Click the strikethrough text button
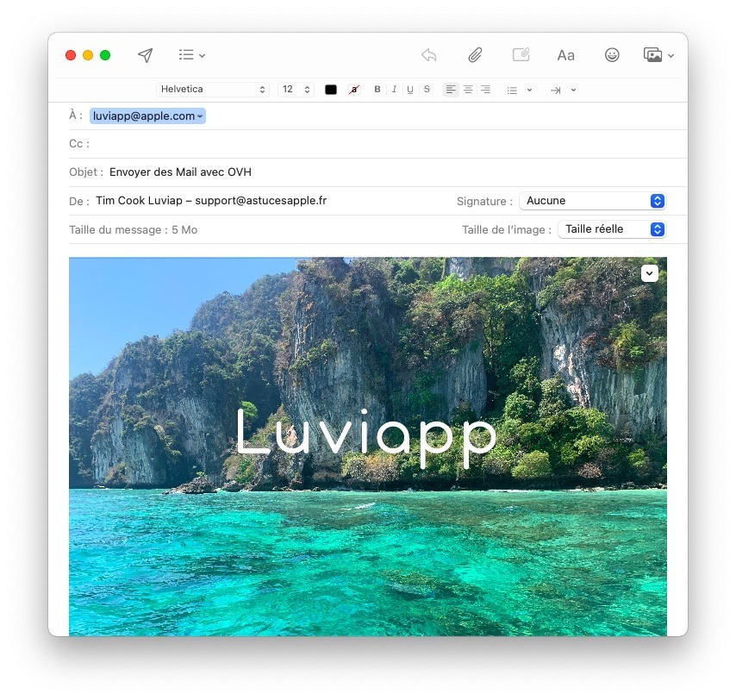Viewport: 736px width, 700px height. click(427, 89)
